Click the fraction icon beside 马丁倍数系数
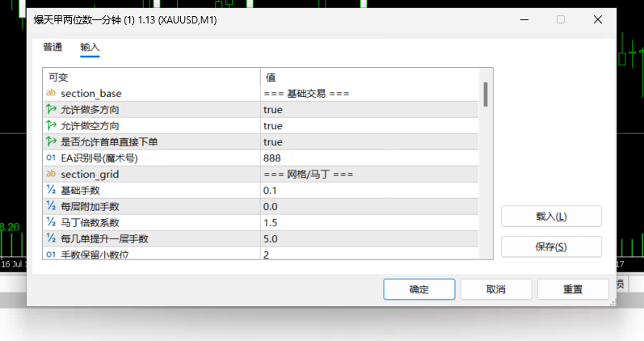644x341 pixels. [51, 222]
